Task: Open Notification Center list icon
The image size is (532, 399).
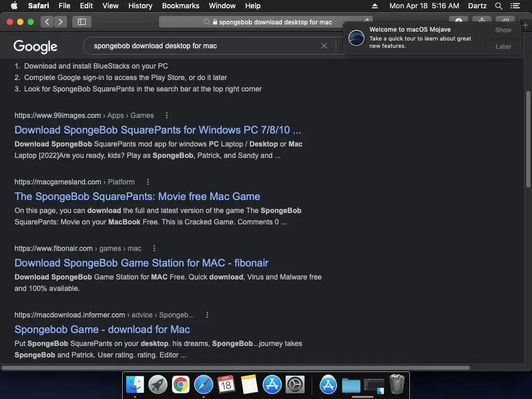Action: [515, 6]
